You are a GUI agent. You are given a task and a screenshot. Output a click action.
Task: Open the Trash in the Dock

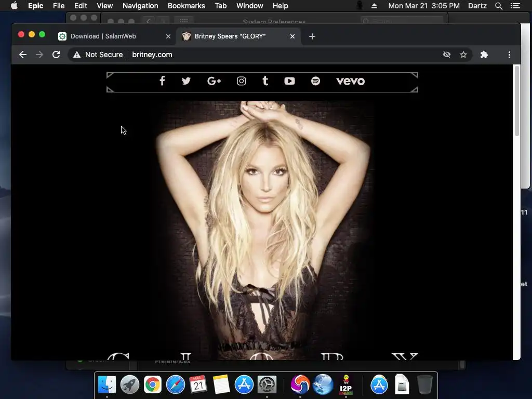[424, 384]
